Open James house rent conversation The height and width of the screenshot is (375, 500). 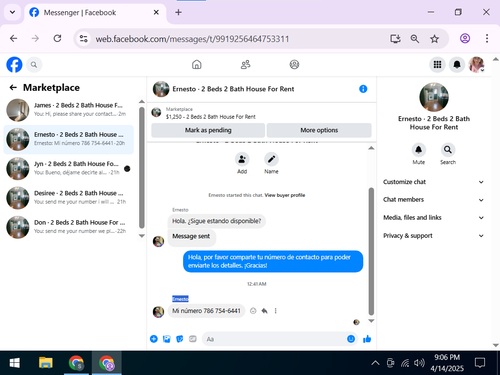pyautogui.click(x=69, y=110)
